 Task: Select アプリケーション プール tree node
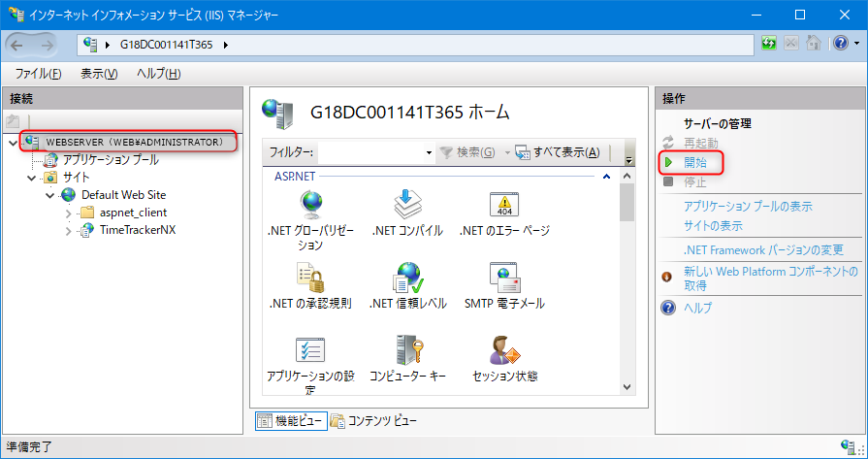pos(111,160)
